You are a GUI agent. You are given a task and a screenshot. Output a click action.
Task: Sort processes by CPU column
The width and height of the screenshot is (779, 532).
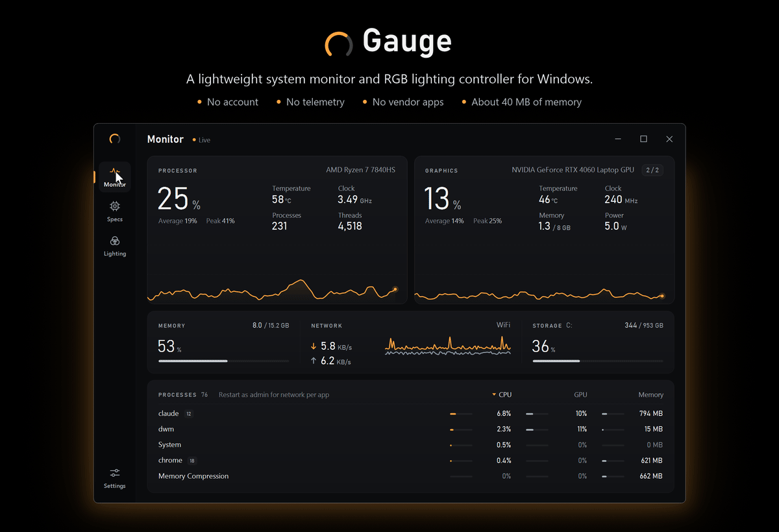(x=502, y=394)
